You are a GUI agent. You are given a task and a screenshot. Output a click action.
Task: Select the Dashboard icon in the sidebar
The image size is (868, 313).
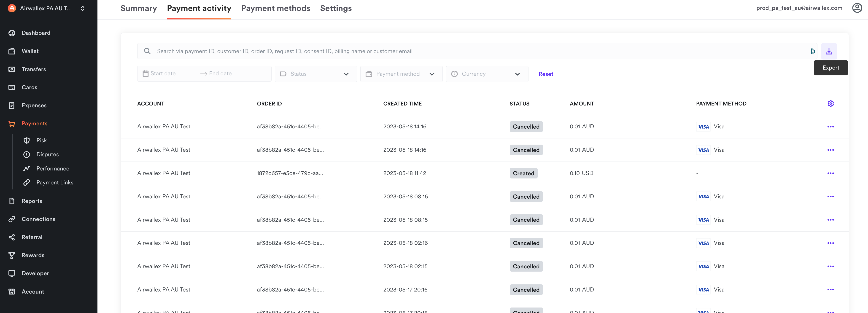12,33
